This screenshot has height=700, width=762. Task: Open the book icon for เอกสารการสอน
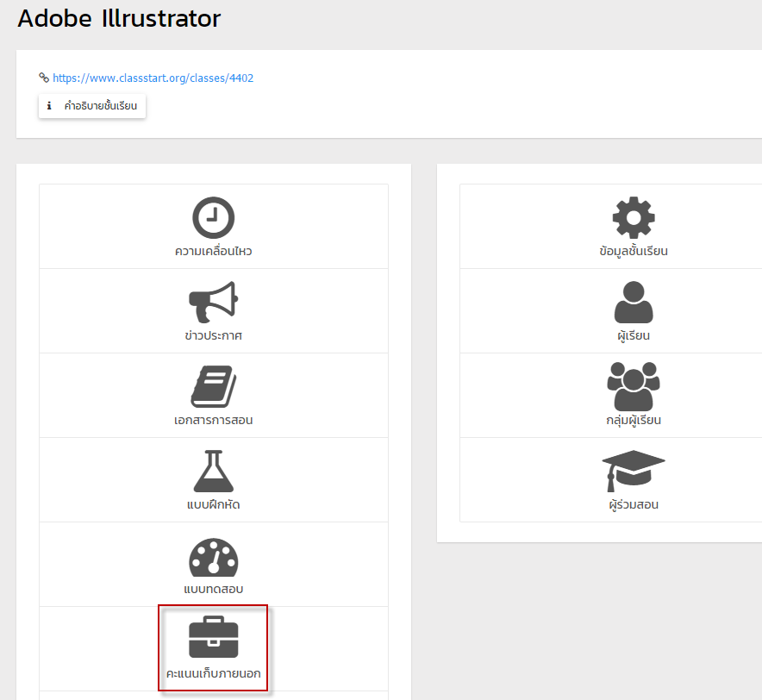click(x=213, y=386)
